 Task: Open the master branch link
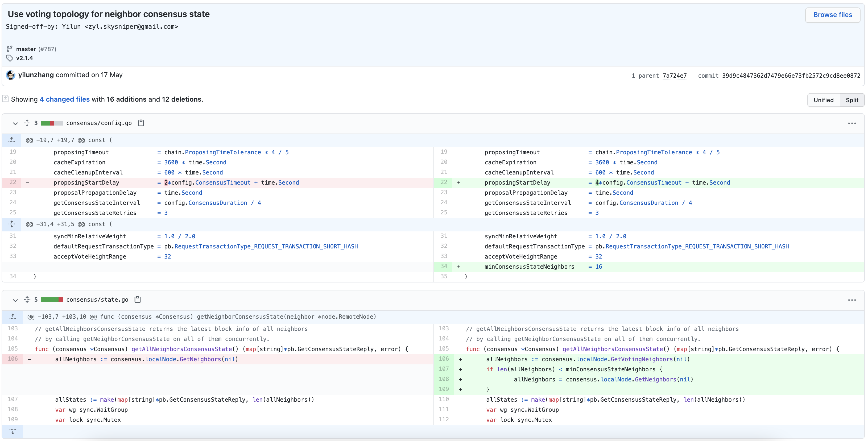pyautogui.click(x=26, y=49)
